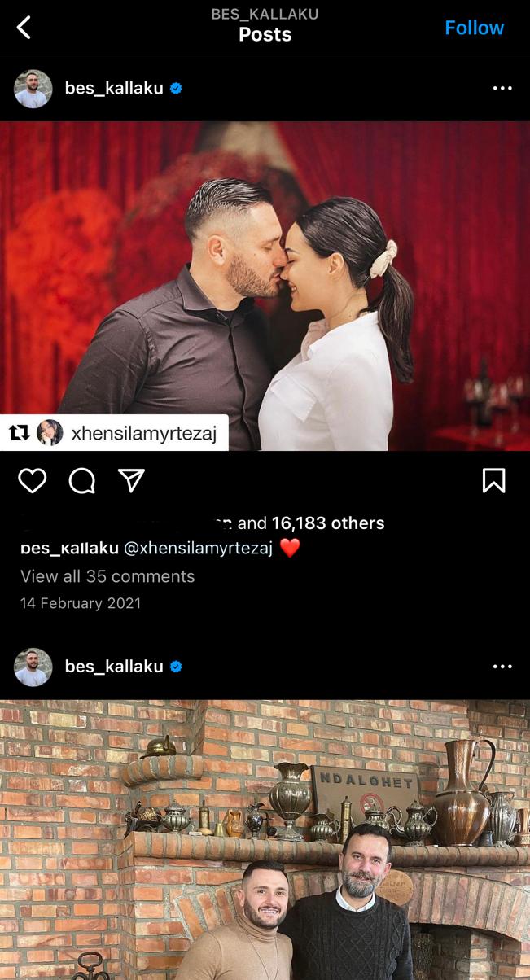Open three-dot options menu of second post
530x980 pixels.
coord(502,666)
